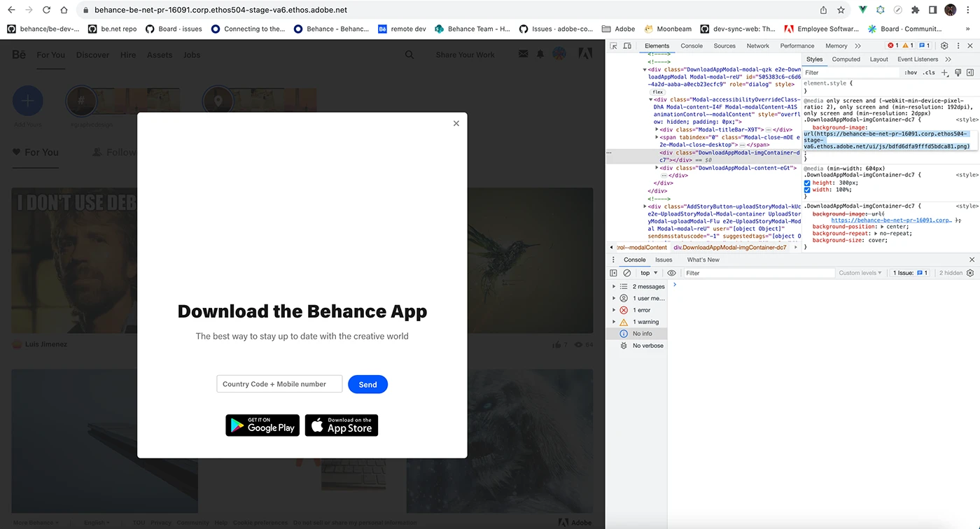The image size is (980, 529).
Task: Open the Custom levels dropdown
Action: (x=860, y=273)
